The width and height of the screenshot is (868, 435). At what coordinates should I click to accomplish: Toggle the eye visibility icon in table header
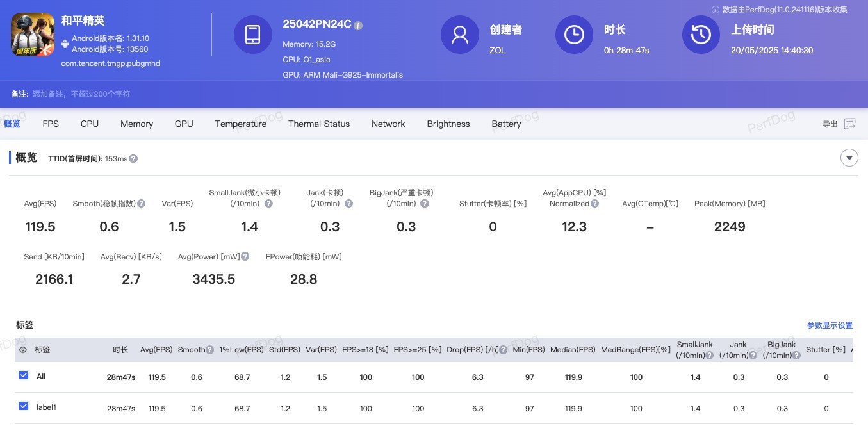(x=23, y=350)
